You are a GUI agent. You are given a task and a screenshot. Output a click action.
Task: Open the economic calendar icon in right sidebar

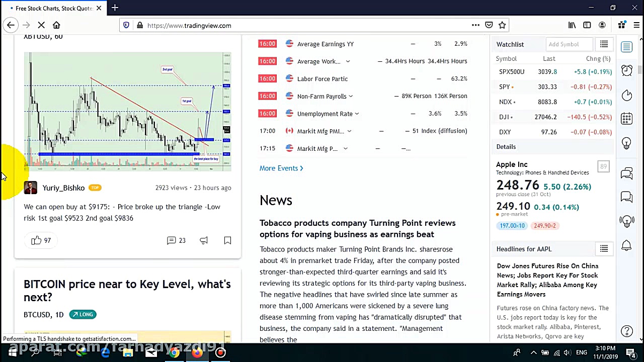tap(626, 119)
